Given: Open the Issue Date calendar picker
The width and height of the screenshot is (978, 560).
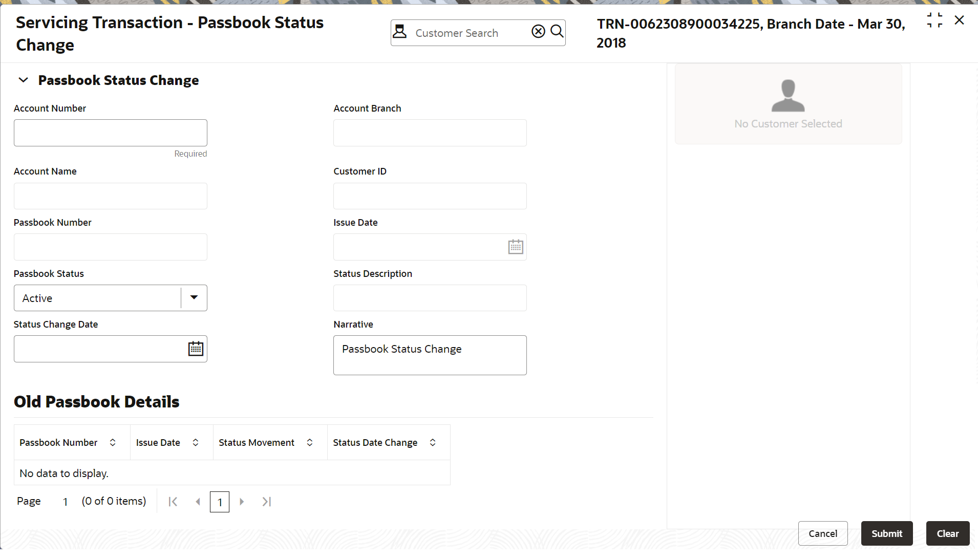Looking at the screenshot, I should click(515, 247).
